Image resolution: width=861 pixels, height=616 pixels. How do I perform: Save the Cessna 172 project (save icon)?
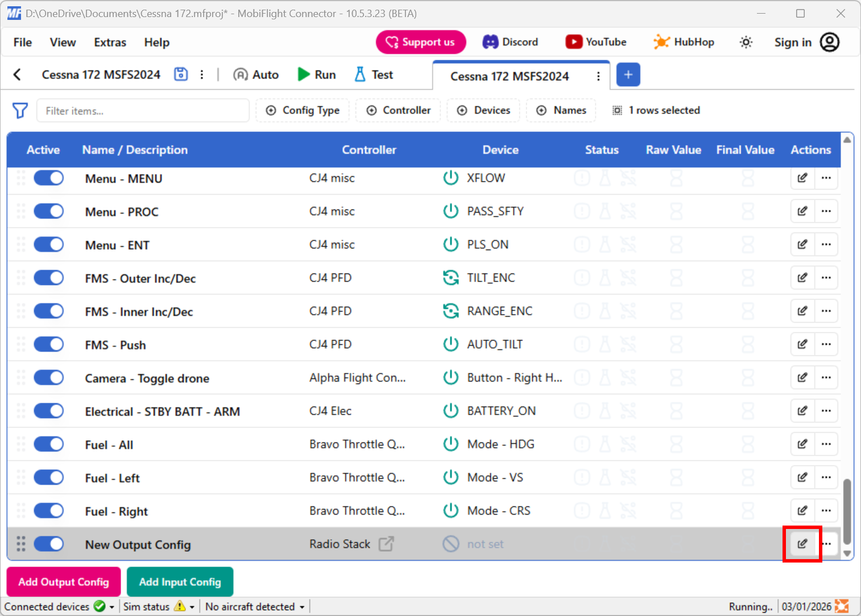coord(181,74)
